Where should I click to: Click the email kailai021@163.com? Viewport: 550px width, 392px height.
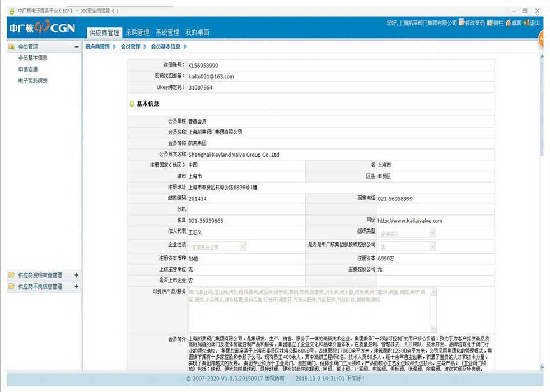click(211, 77)
